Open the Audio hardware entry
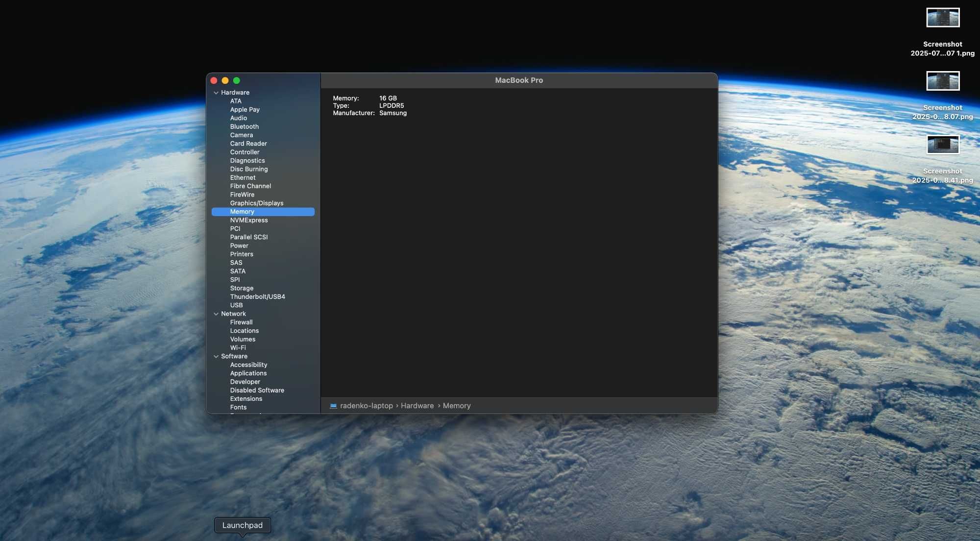The image size is (980, 541). 239,118
